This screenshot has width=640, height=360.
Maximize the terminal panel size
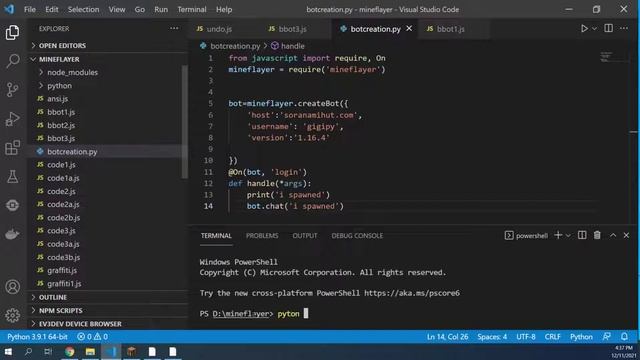pos(613,236)
